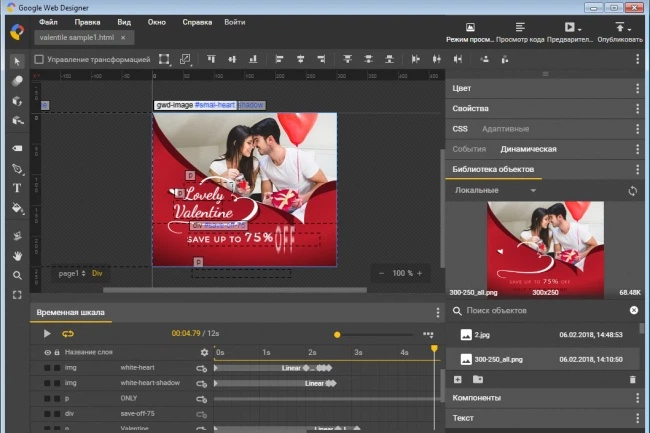
Task: Activate the Zoom magnifier tool
Action: point(17,275)
